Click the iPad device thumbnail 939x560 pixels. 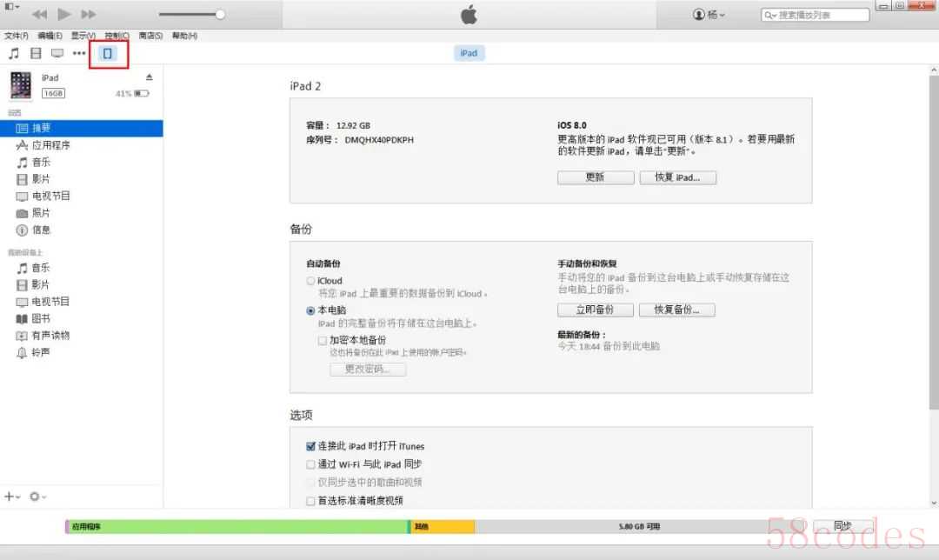pos(21,85)
